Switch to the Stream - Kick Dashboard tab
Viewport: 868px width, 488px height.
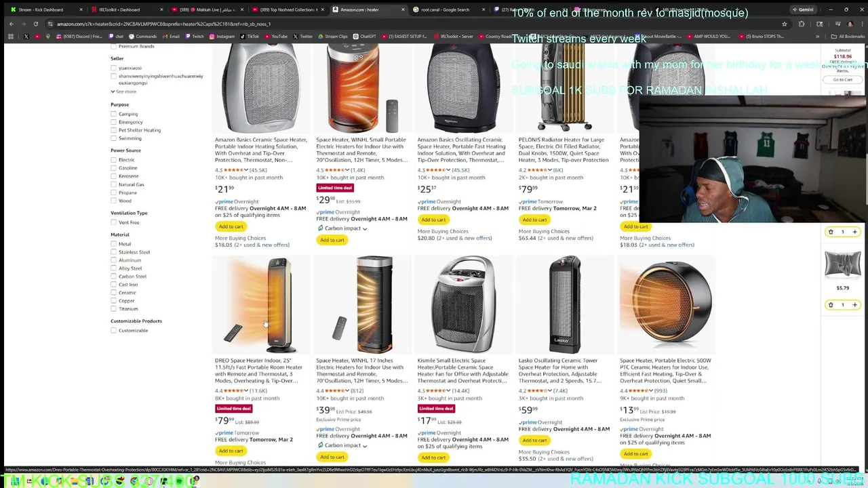41,9
